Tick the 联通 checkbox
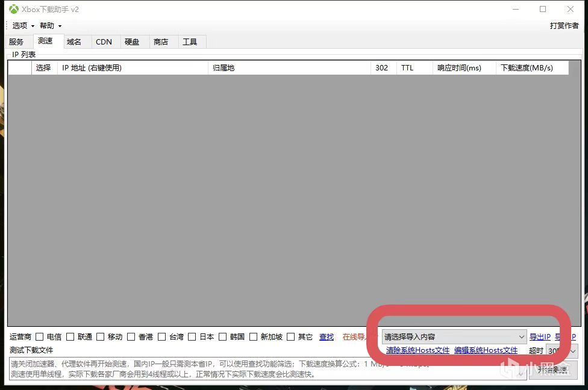 coord(70,337)
